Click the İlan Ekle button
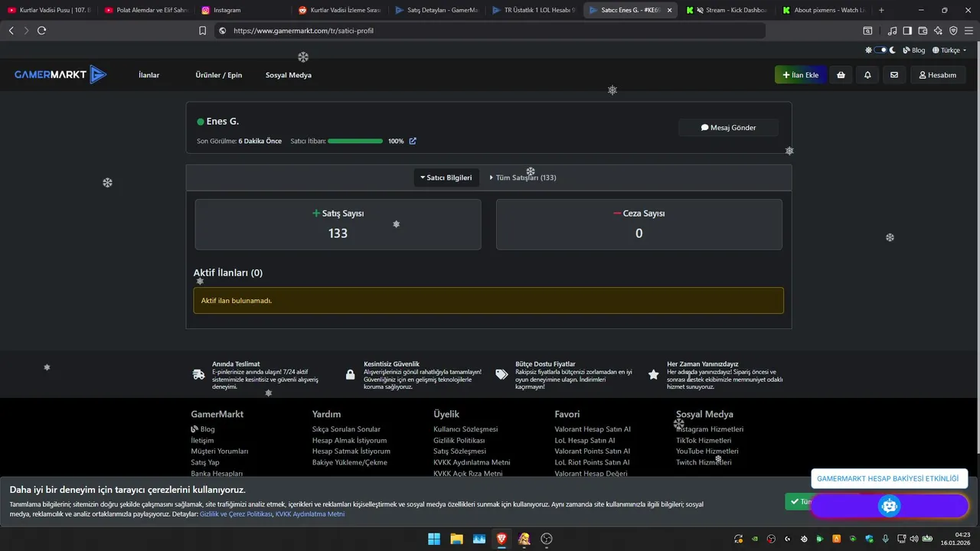This screenshot has width=980, height=551. pyautogui.click(x=800, y=75)
